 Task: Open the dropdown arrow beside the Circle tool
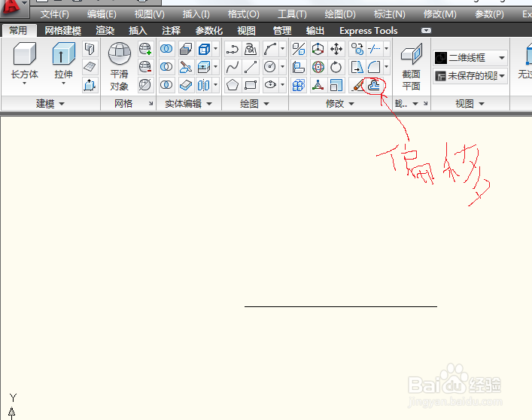pyautogui.click(x=282, y=67)
